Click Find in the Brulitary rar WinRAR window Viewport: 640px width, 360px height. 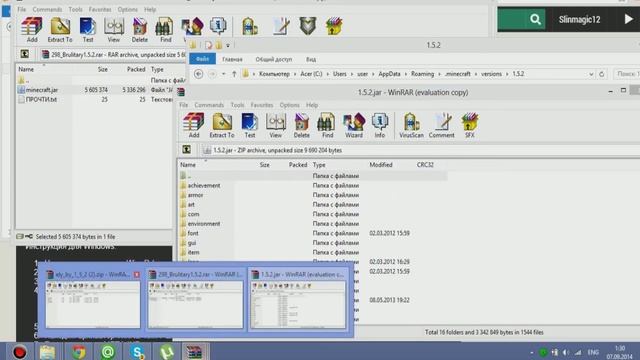(165, 30)
